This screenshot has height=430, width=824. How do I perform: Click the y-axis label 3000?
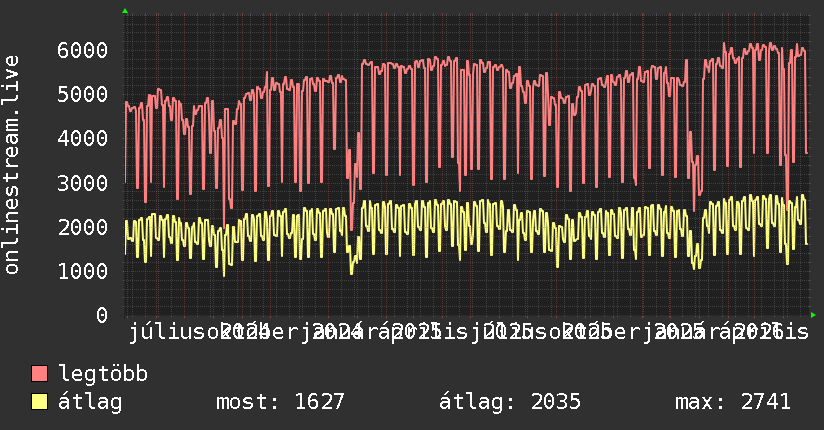pos(83,183)
